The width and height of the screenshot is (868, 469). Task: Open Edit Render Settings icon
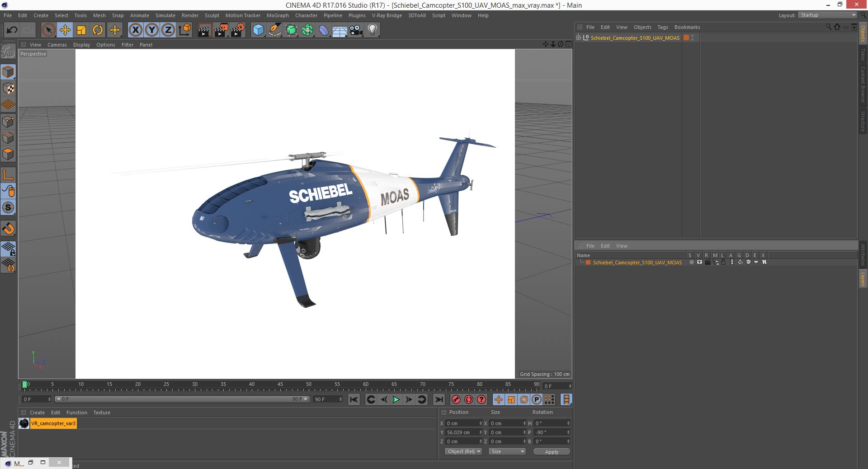(x=238, y=30)
